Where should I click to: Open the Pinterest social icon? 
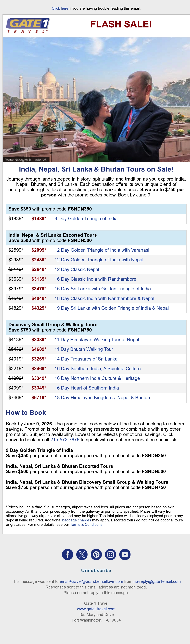point(96,554)
